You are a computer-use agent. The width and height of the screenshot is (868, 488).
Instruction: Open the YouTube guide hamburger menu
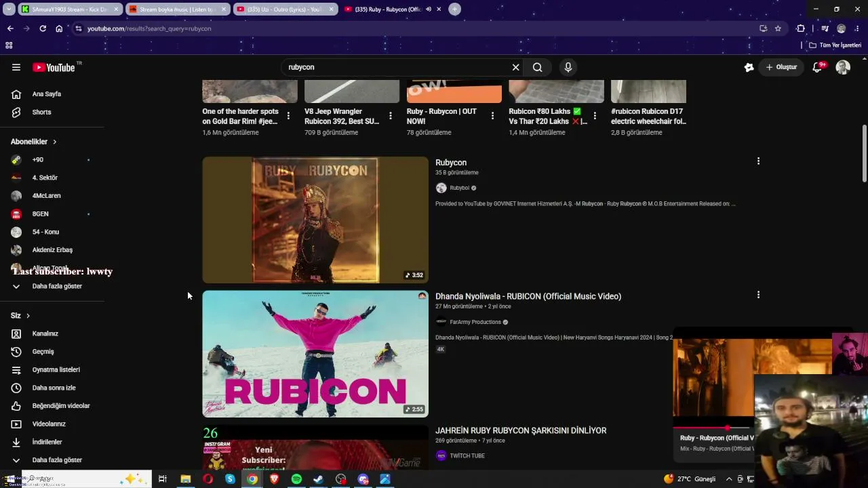16,67
